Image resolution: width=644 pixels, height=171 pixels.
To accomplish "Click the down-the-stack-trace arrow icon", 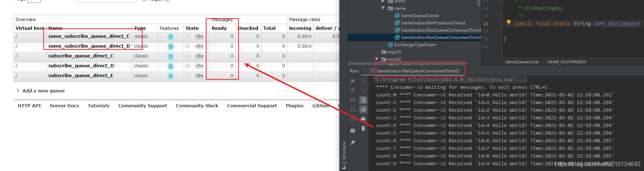I will 363,90.
